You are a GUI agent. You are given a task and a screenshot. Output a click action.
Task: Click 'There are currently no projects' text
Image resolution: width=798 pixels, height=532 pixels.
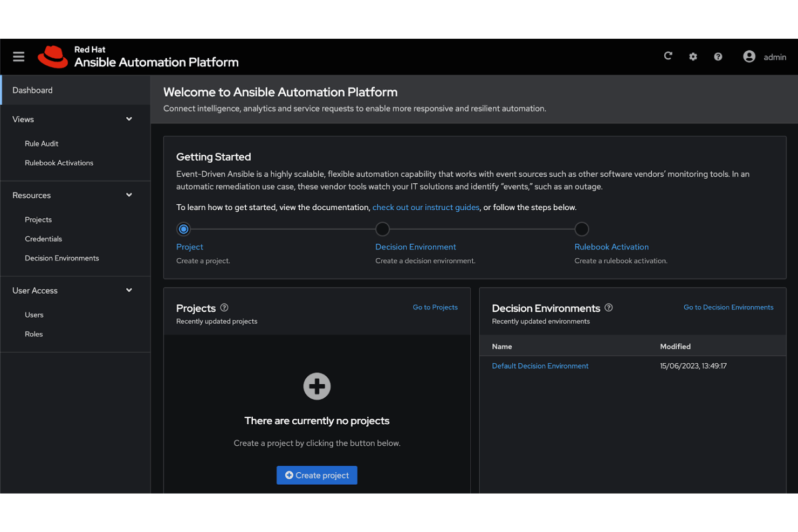click(x=317, y=421)
